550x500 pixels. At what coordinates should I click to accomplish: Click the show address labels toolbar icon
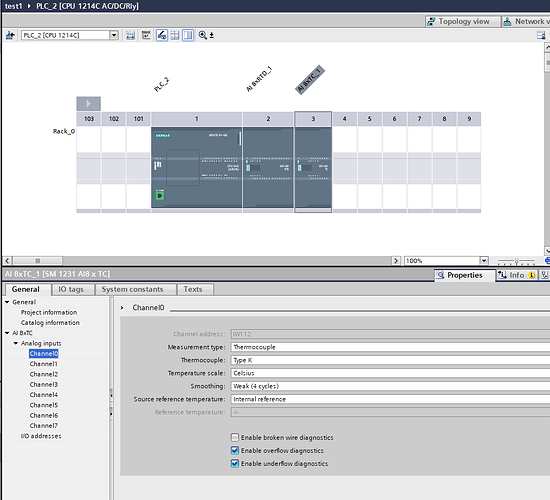[130, 35]
